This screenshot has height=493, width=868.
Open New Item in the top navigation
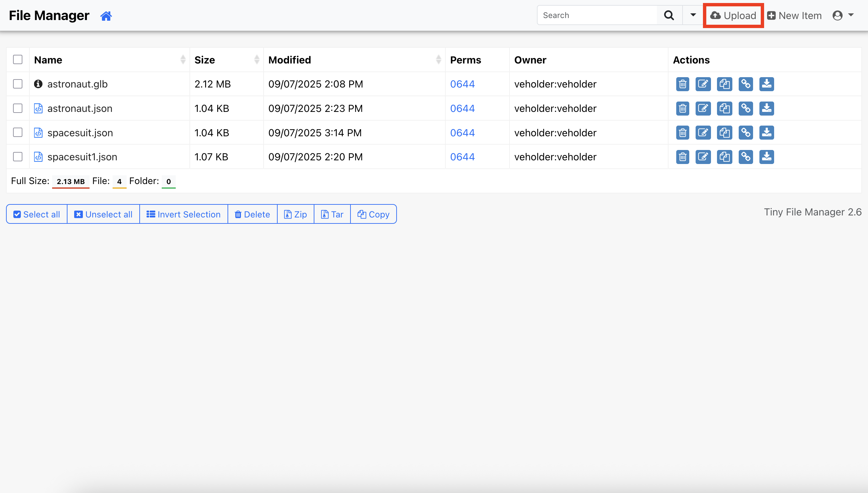pyautogui.click(x=794, y=16)
